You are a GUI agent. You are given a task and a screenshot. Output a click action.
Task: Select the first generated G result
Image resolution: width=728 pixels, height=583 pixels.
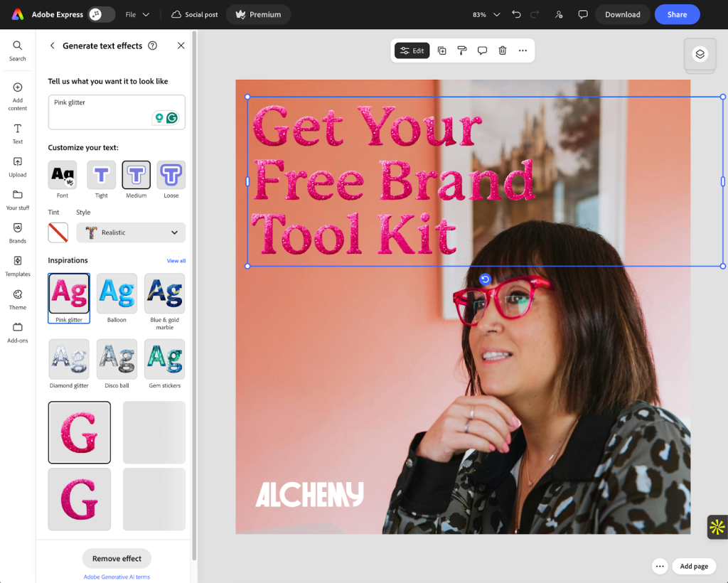point(80,432)
